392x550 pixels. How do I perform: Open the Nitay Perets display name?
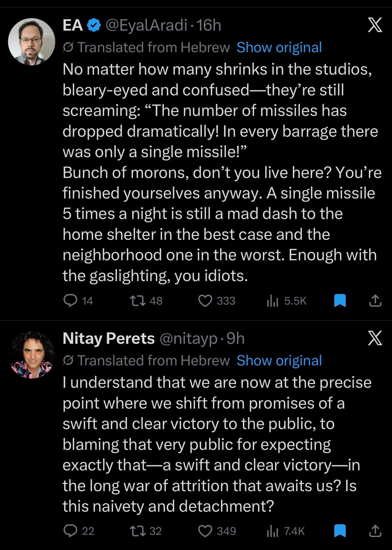pos(109,338)
